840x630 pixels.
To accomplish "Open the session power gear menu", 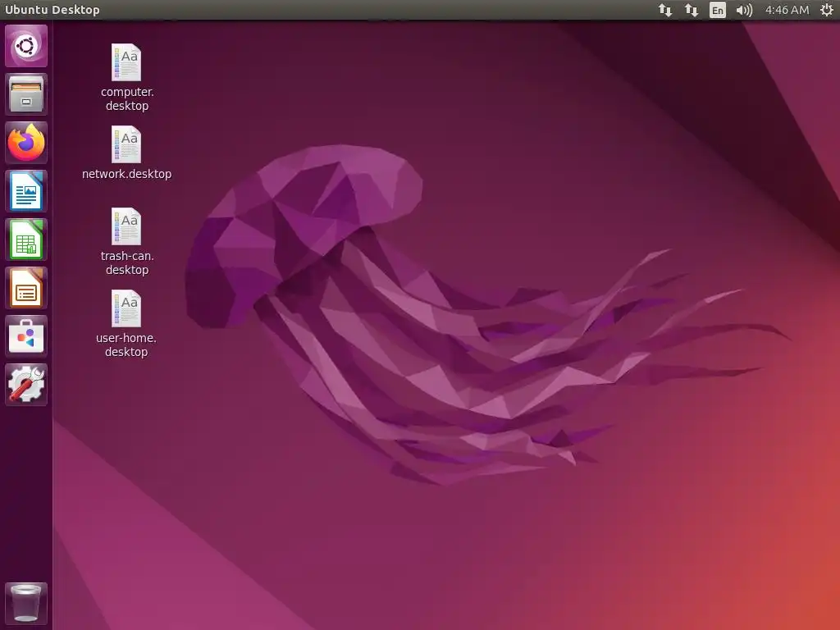I will (x=827, y=10).
